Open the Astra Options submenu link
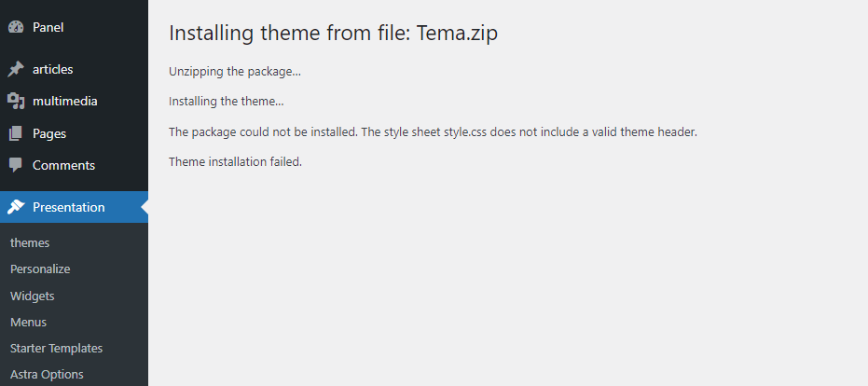The image size is (868, 386). [x=47, y=375]
